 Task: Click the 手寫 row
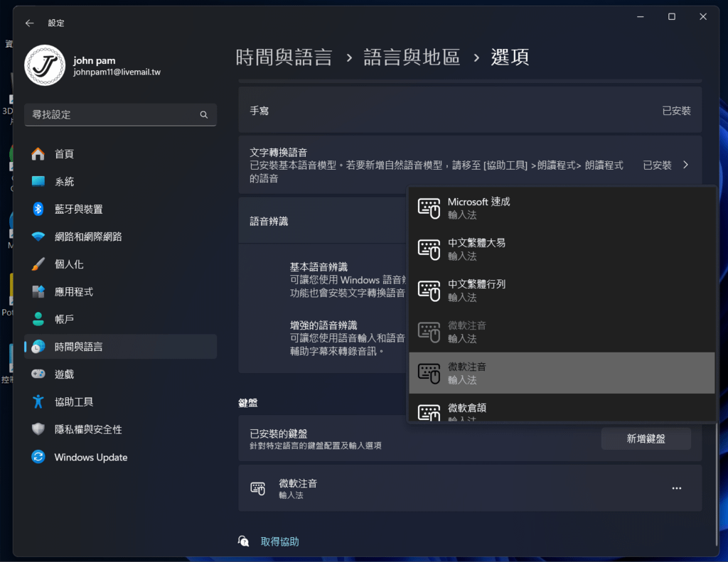[470, 110]
